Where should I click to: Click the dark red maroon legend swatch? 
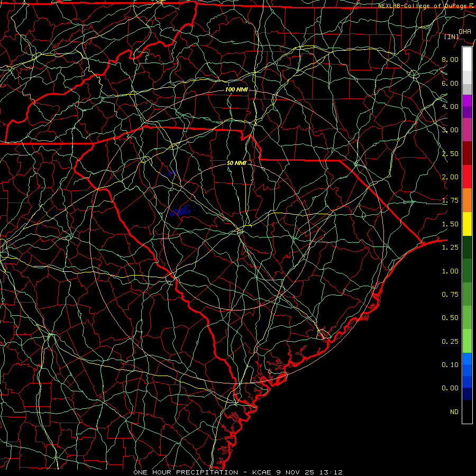click(x=467, y=153)
